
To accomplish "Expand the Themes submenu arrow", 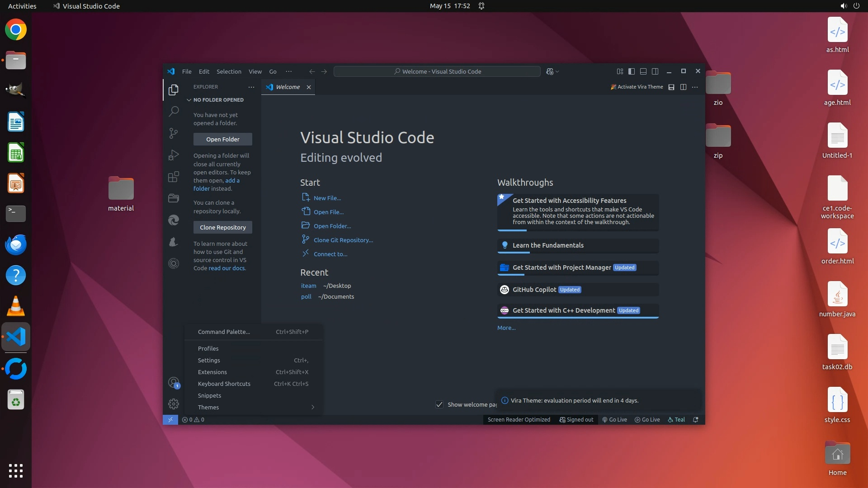I will point(312,408).
